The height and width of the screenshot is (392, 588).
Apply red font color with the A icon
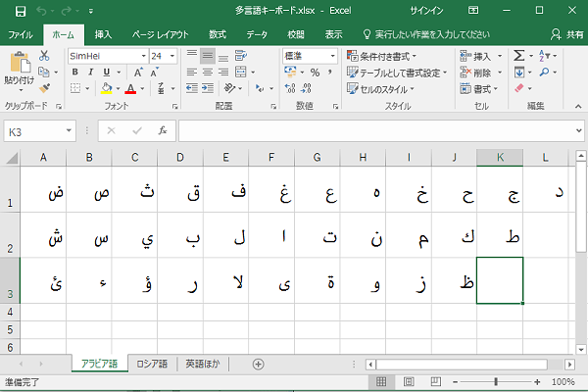tap(130, 88)
